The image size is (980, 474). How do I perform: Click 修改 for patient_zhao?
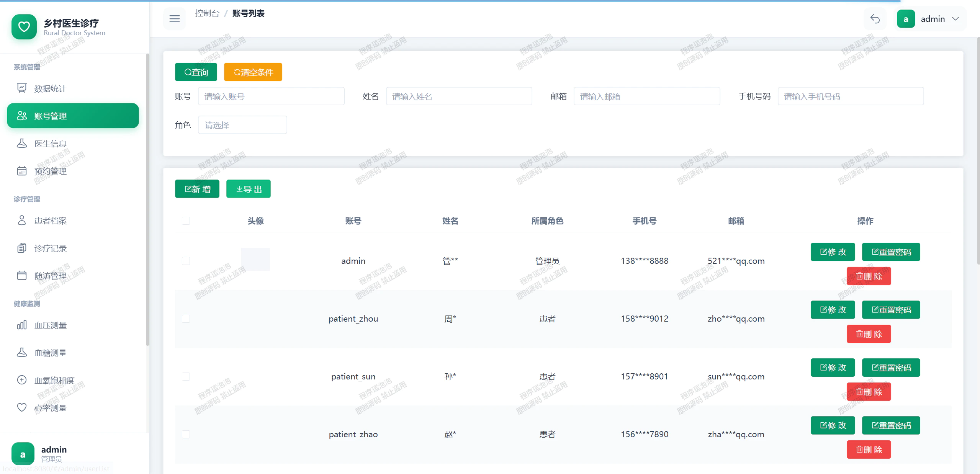click(x=833, y=425)
